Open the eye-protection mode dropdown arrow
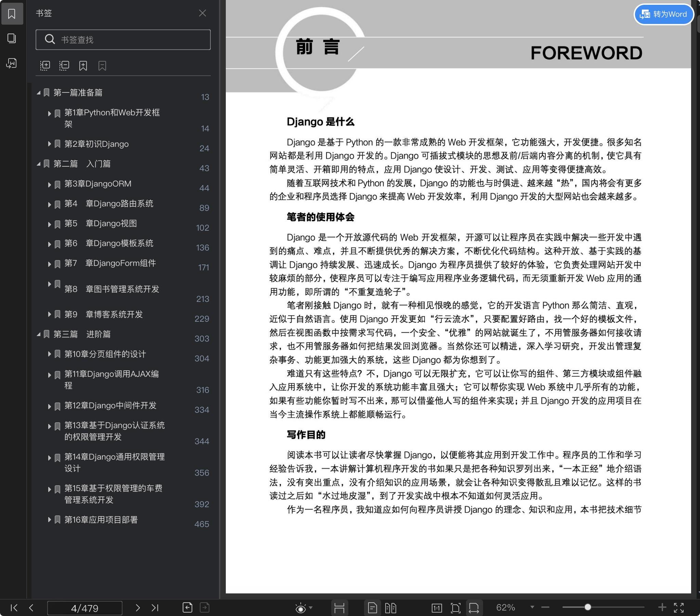 point(311,608)
